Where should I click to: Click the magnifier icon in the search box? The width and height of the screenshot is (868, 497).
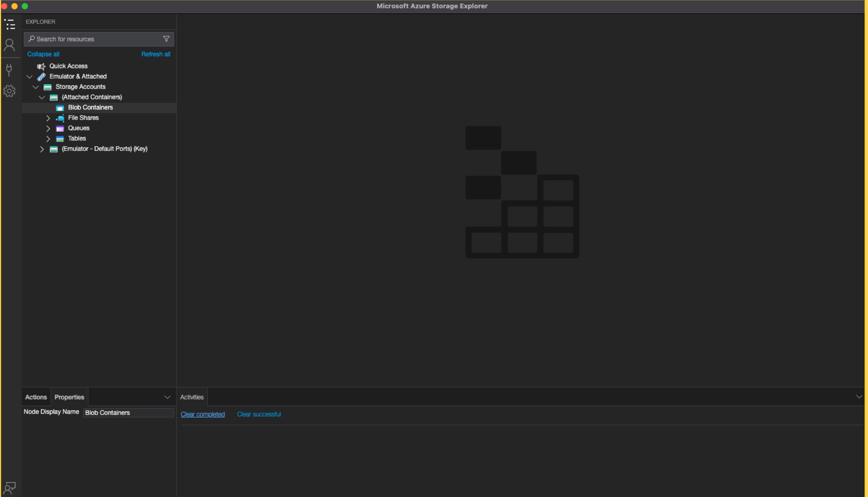tap(32, 39)
